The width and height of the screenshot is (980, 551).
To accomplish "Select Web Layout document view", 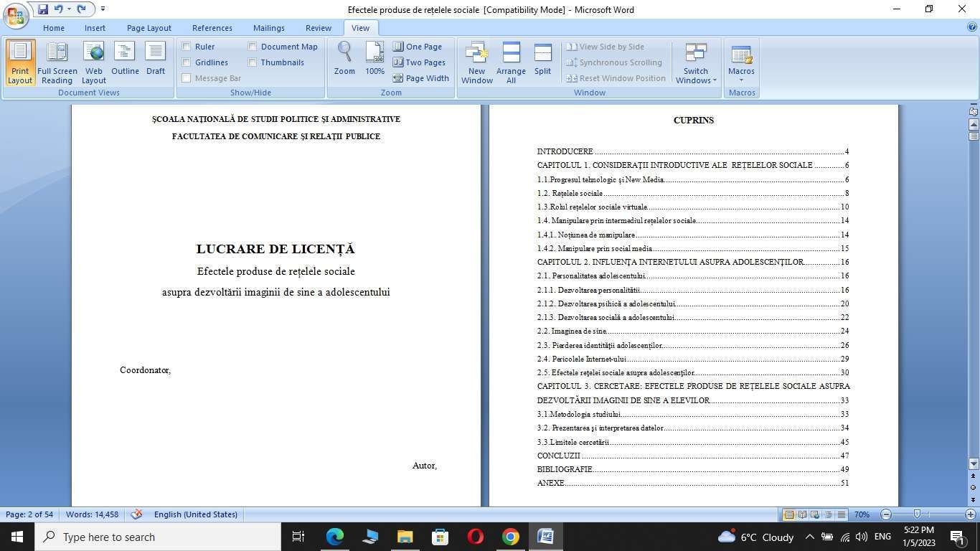I will tap(93, 62).
